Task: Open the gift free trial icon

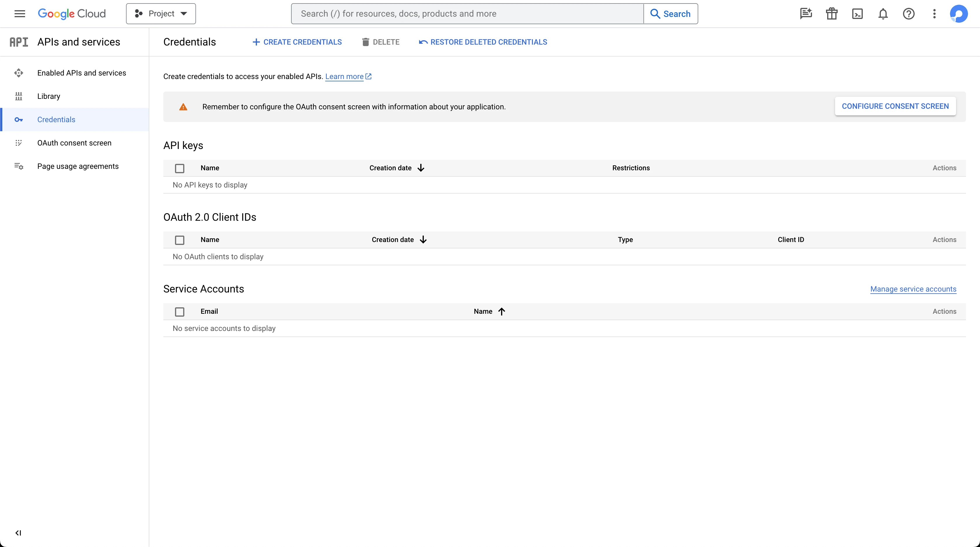Action: point(832,14)
